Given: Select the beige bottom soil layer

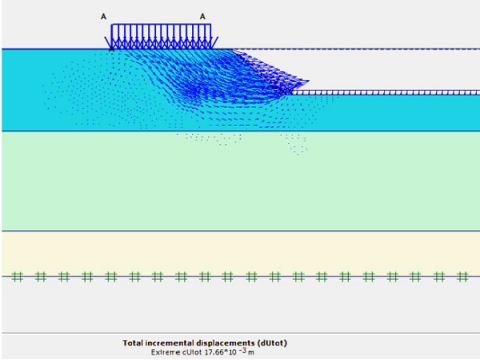Looking at the screenshot, I should click(241, 253).
